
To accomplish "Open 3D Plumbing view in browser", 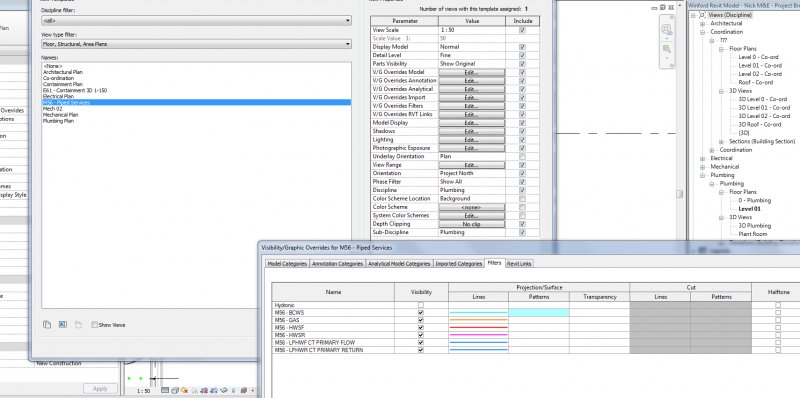I will [755, 226].
